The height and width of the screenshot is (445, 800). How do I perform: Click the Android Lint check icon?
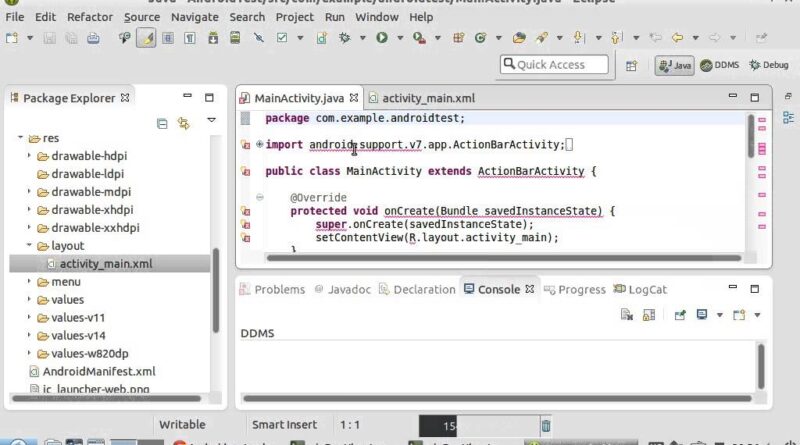point(282,38)
